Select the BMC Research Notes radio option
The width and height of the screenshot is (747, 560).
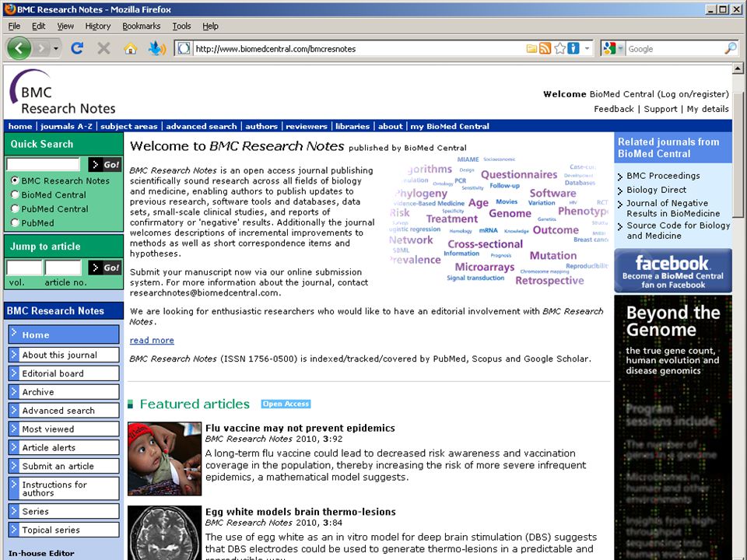(15, 180)
